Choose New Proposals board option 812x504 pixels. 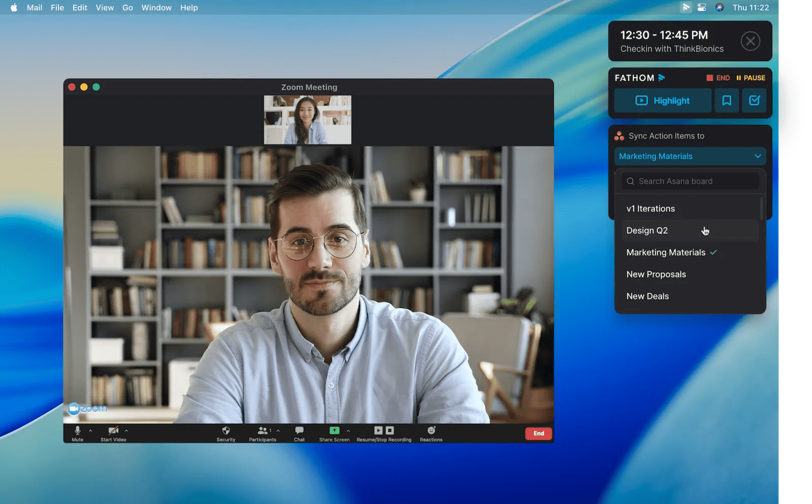[x=656, y=274]
